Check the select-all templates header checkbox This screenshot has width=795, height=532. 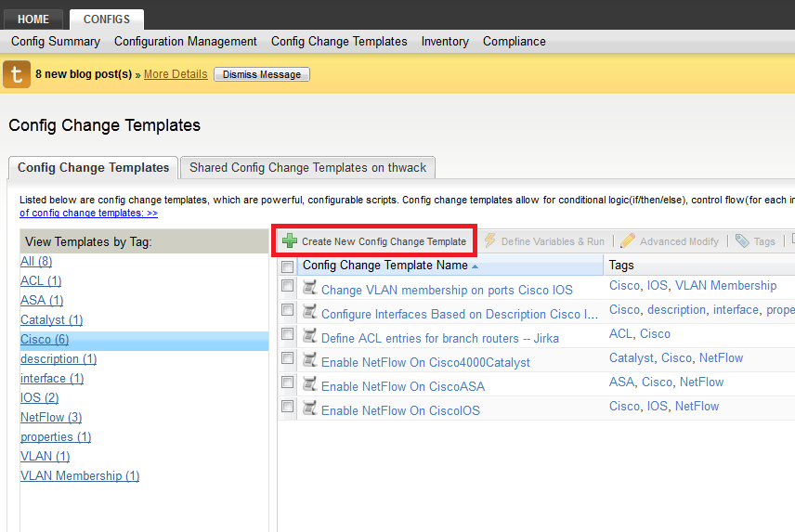(288, 266)
